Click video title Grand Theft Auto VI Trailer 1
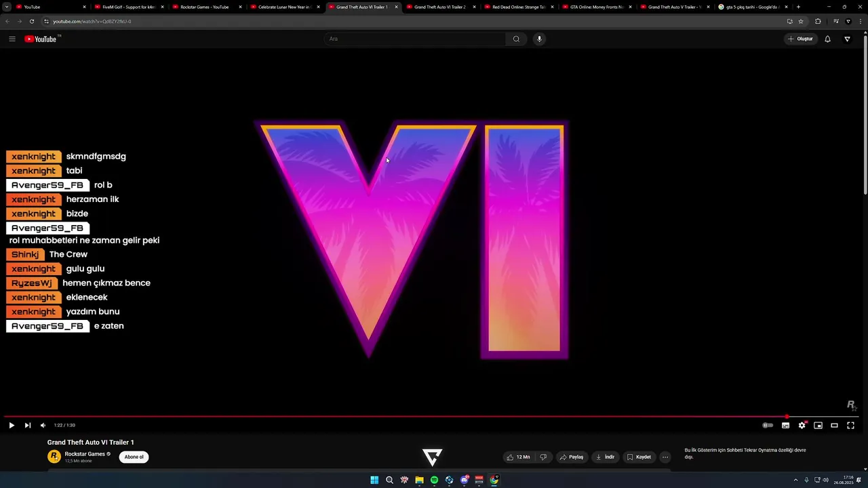868x488 pixels. pyautogui.click(x=90, y=442)
